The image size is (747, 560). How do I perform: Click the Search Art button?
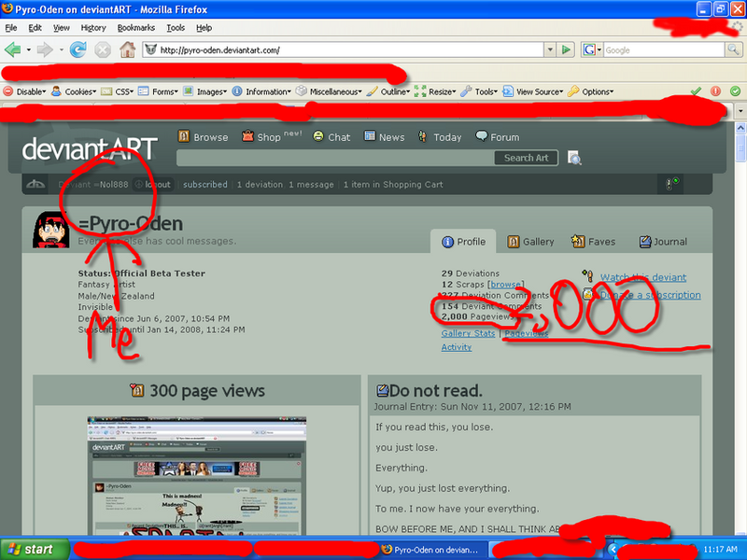pos(526,158)
